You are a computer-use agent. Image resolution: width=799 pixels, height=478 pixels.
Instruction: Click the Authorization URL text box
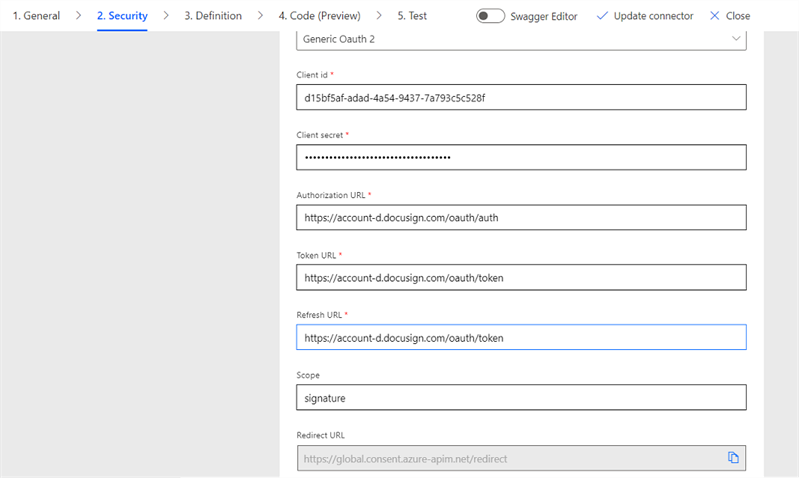[521, 218]
